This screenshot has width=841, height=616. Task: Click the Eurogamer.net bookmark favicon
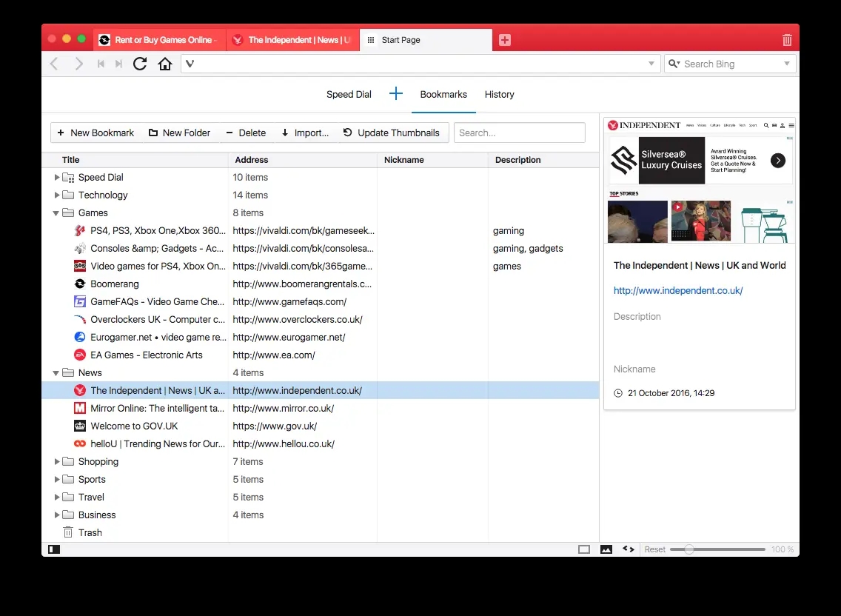click(80, 337)
